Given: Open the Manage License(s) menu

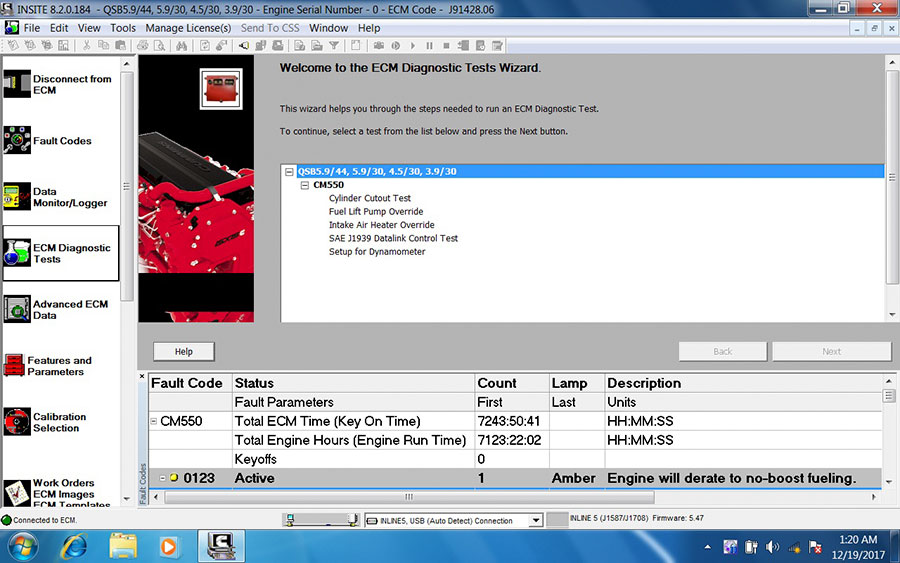Looking at the screenshot, I should (188, 28).
